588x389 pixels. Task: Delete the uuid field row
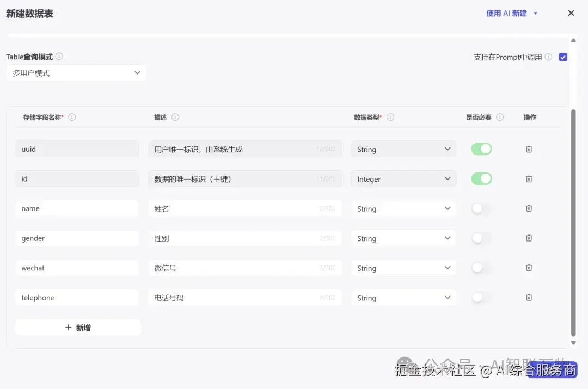pos(529,149)
